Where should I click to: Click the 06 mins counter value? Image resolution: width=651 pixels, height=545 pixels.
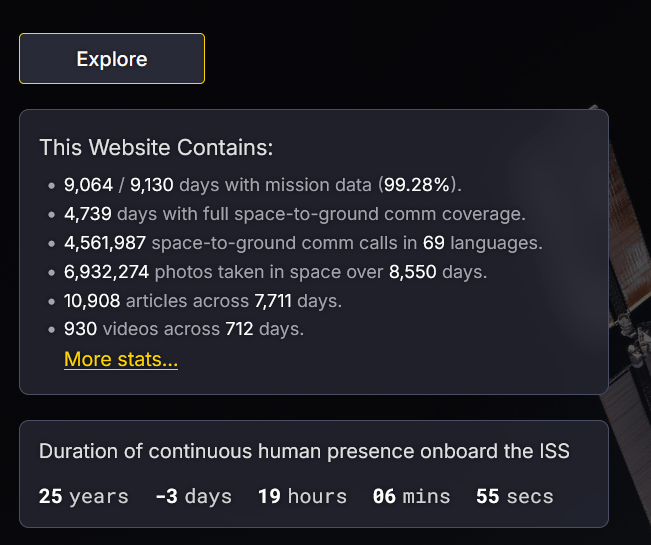coord(384,496)
